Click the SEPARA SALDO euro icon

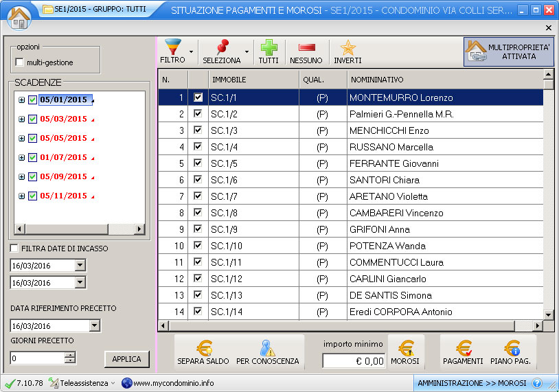203,353
